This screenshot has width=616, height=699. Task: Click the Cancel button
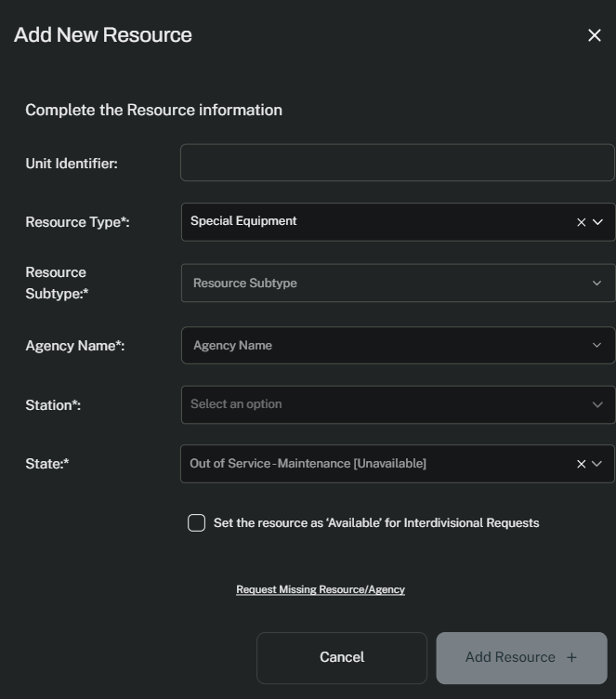(342, 657)
